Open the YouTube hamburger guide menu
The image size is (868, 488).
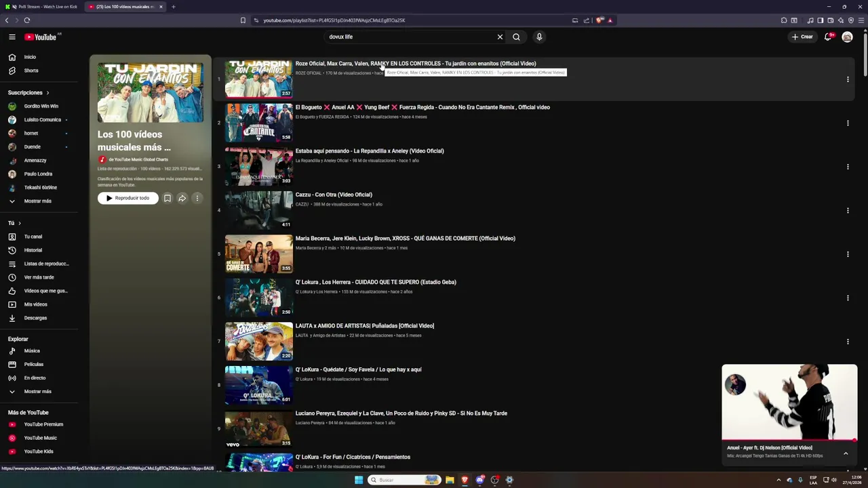click(12, 37)
